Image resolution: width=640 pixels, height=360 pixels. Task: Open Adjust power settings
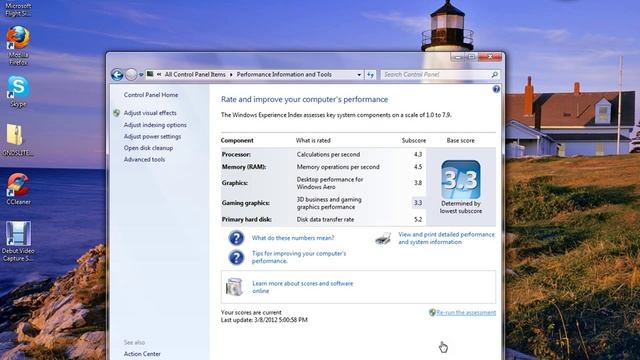point(152,136)
